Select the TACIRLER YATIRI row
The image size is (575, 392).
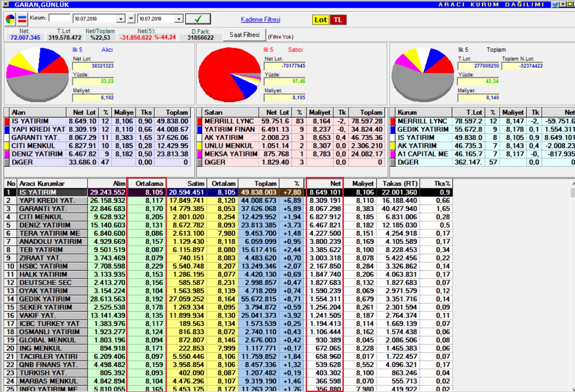point(228,357)
